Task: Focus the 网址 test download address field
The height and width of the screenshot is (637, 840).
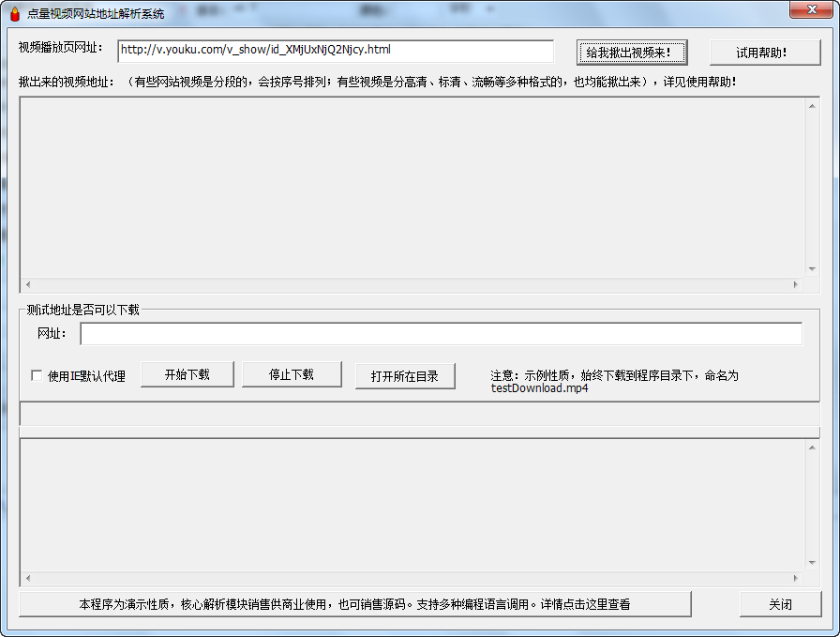Action: click(x=441, y=334)
